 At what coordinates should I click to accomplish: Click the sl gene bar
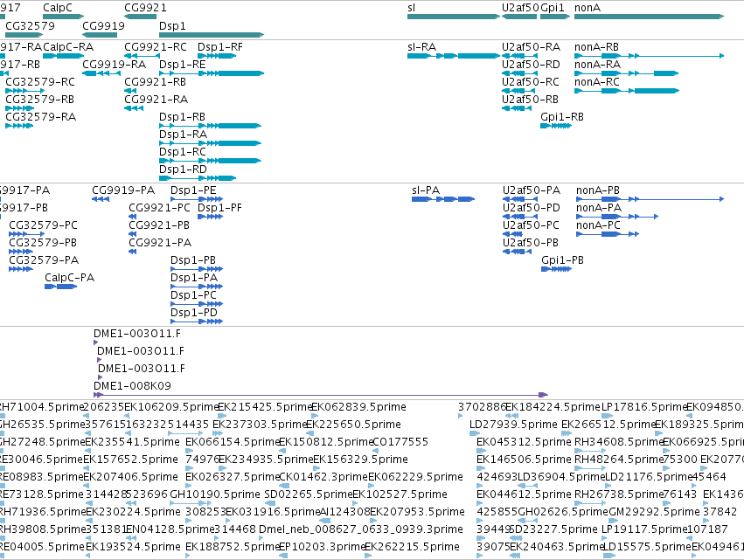454,17
